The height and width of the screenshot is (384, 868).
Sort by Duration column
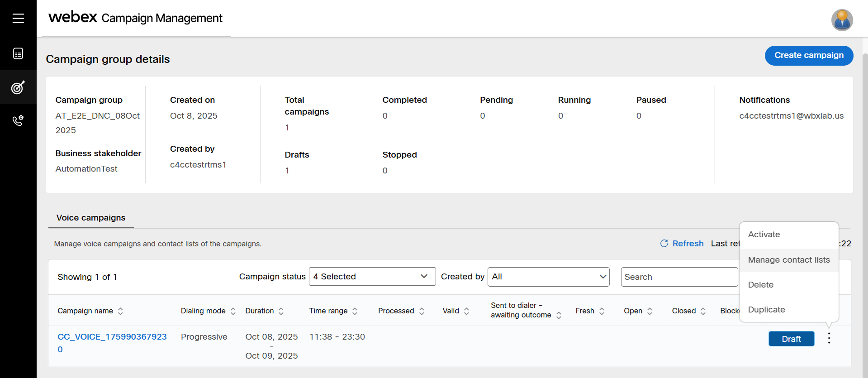coord(281,311)
